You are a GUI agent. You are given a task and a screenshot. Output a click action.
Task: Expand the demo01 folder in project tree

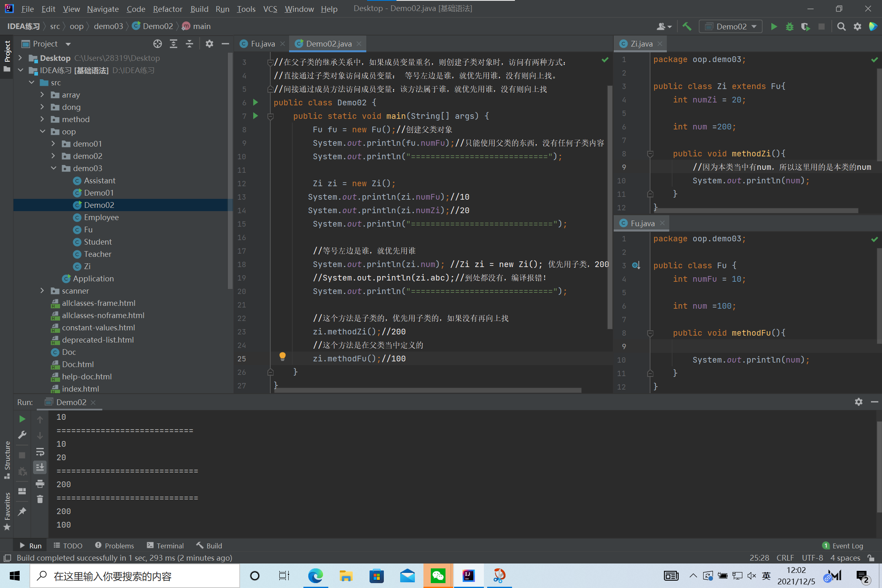[x=53, y=144]
